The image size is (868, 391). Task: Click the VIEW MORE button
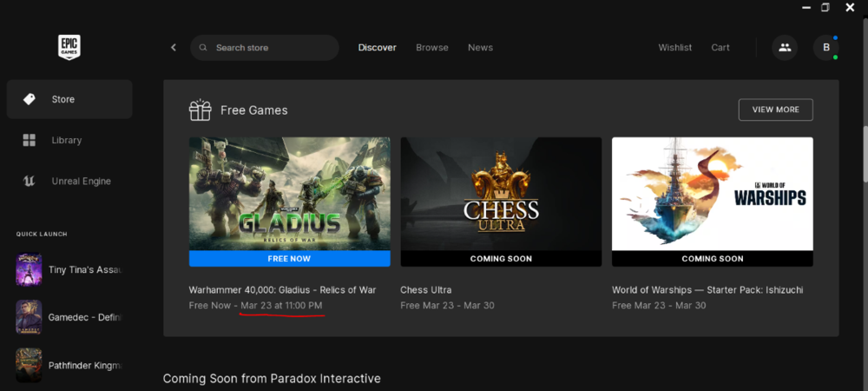(x=775, y=109)
